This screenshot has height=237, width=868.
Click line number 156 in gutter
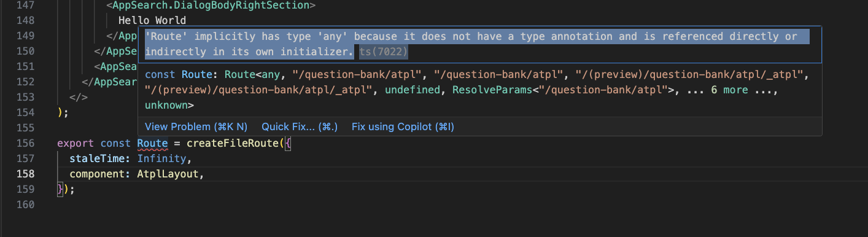[25, 143]
